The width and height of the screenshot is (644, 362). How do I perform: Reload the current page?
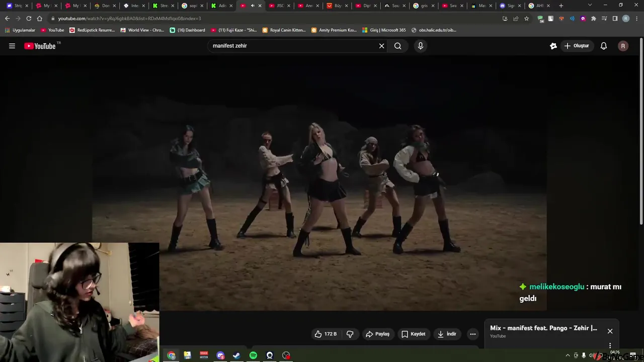[29, 19]
